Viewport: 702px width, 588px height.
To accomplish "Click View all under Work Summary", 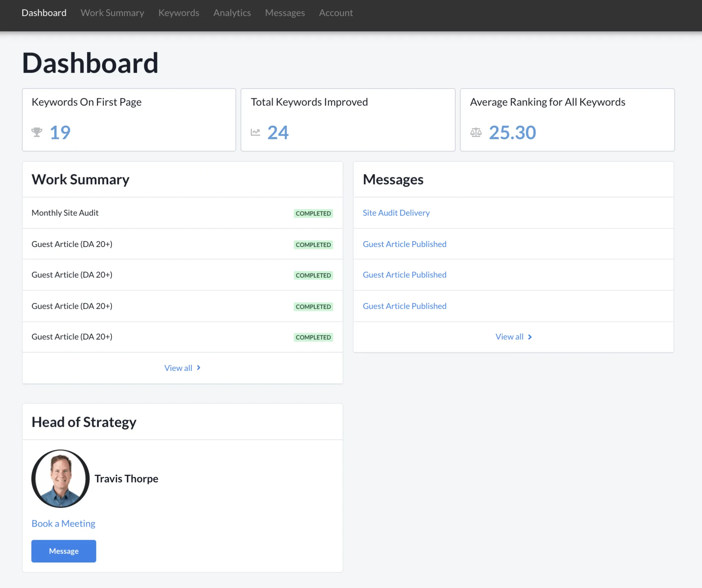I will point(178,368).
